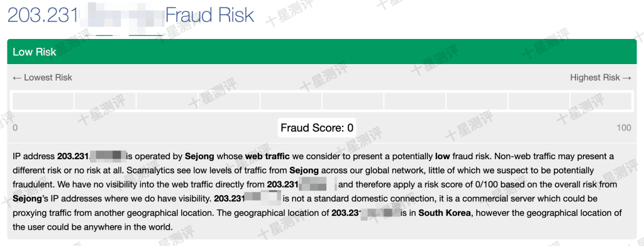Click the bold web traffic text

(267, 156)
